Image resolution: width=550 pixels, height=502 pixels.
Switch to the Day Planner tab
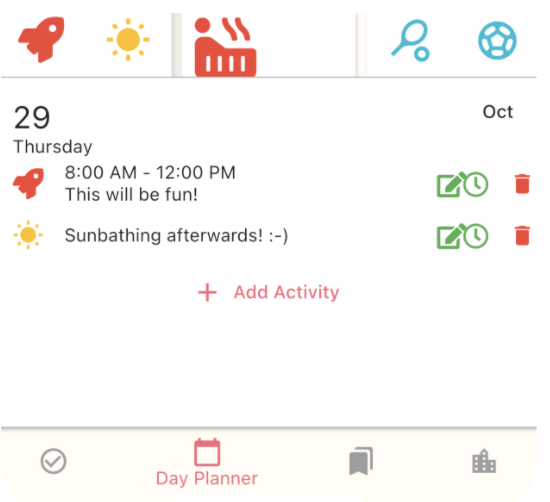pos(207,462)
